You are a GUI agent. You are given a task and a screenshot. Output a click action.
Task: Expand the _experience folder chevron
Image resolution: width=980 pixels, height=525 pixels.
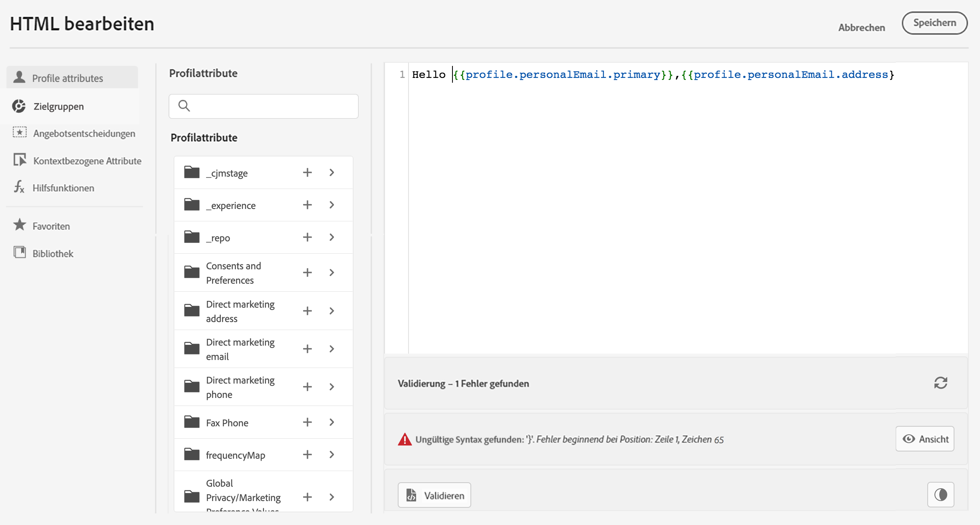pyautogui.click(x=332, y=205)
